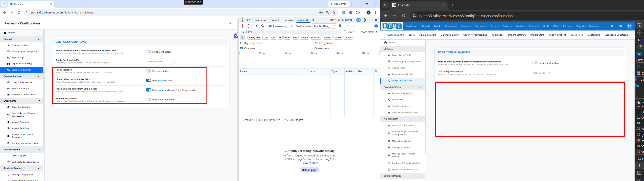Check the Invert filter checkbox

point(345,32)
